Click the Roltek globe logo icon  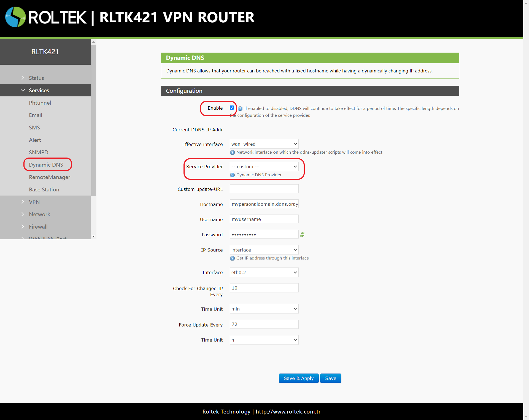pos(15,17)
